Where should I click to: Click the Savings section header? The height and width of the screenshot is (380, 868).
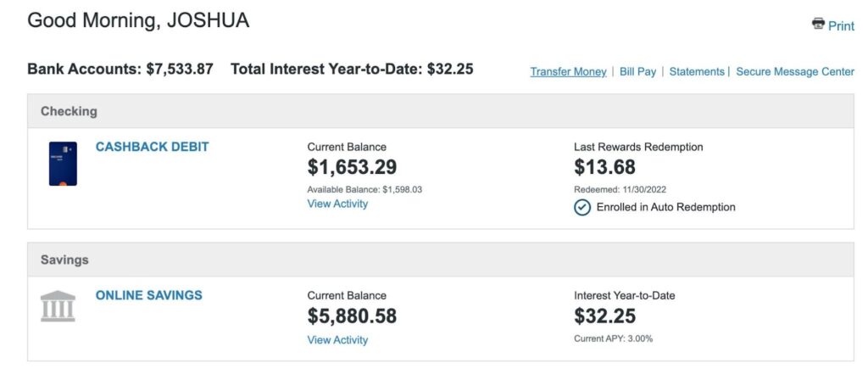click(x=64, y=260)
